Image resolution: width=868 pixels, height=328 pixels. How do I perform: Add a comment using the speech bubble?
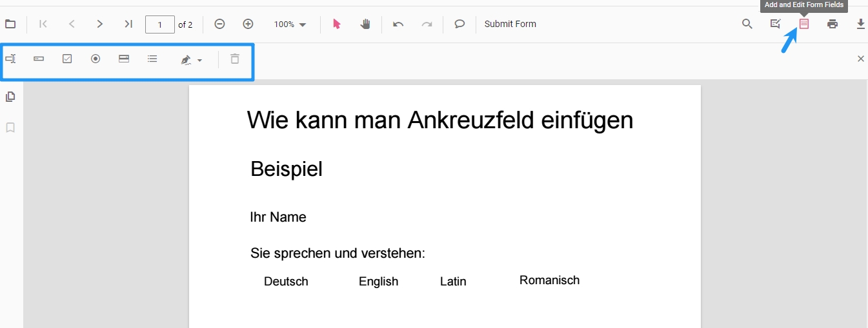(459, 24)
